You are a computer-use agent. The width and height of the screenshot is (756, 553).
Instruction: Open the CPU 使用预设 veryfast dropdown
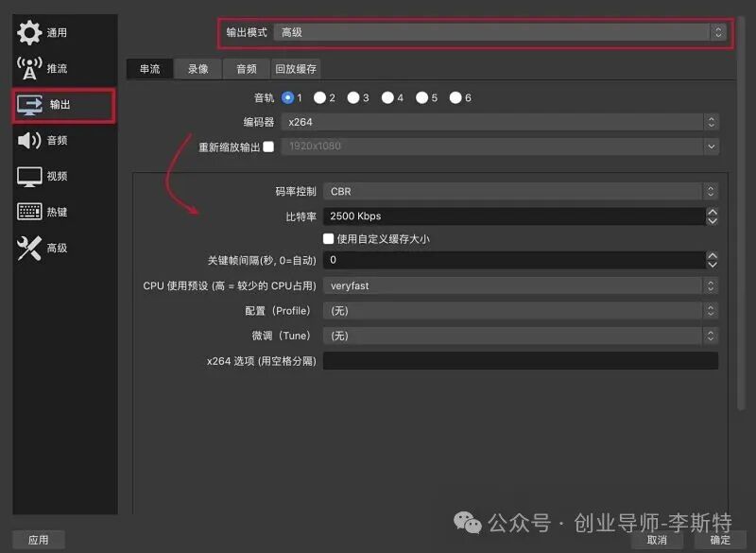point(518,285)
